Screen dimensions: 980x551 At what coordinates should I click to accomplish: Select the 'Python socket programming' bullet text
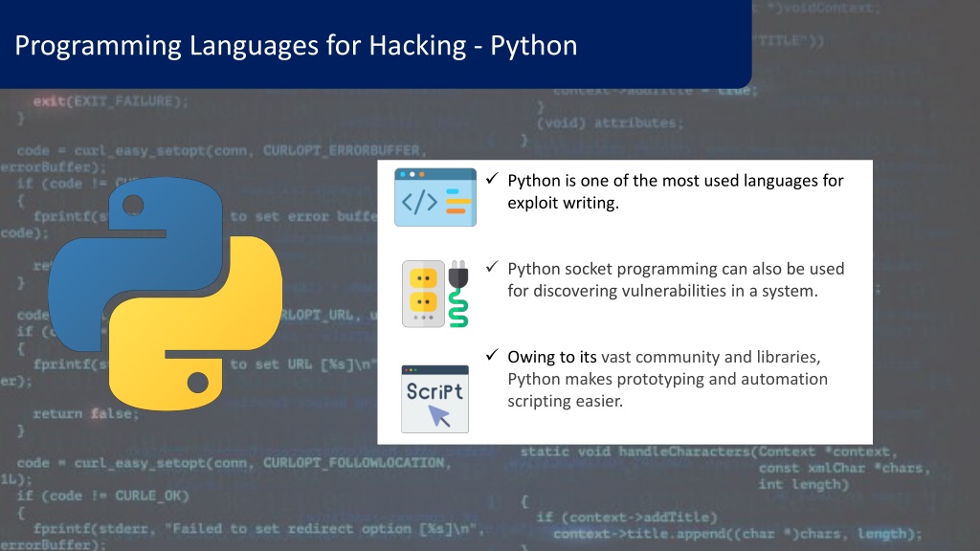click(x=676, y=279)
